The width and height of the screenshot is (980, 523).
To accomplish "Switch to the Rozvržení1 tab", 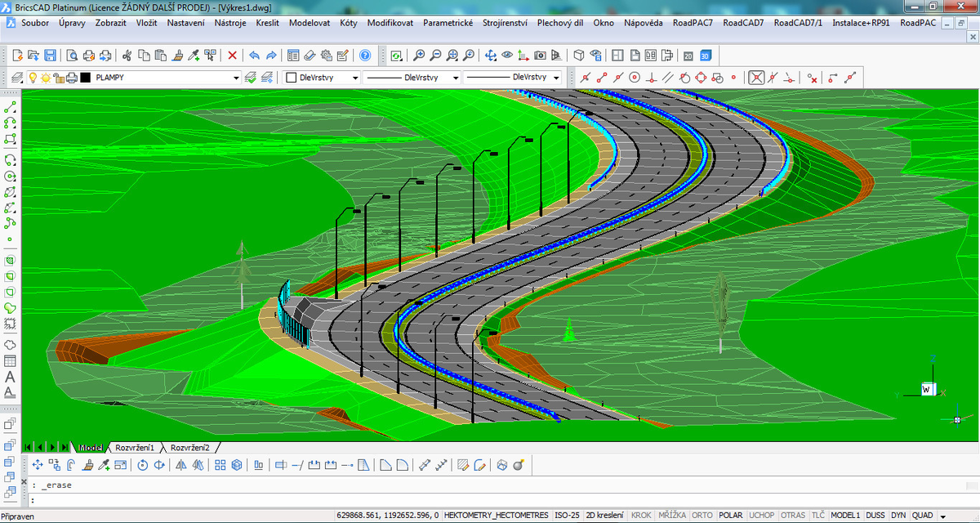I will coord(135,448).
